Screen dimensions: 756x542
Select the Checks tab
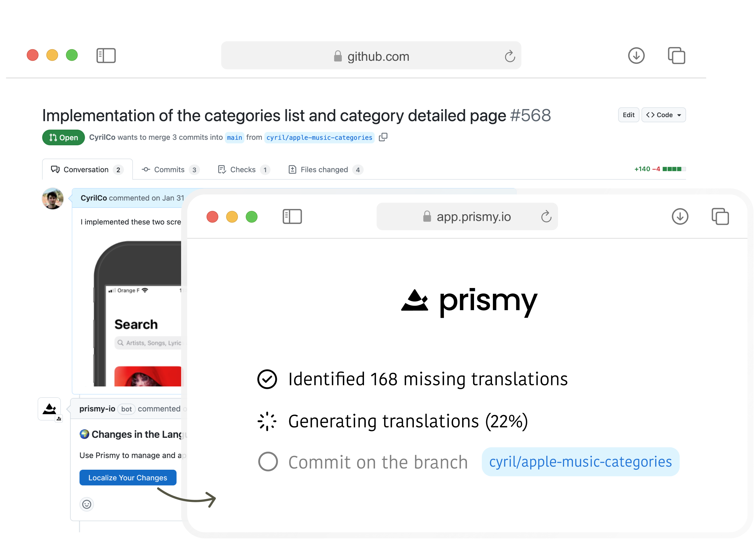[243, 170]
